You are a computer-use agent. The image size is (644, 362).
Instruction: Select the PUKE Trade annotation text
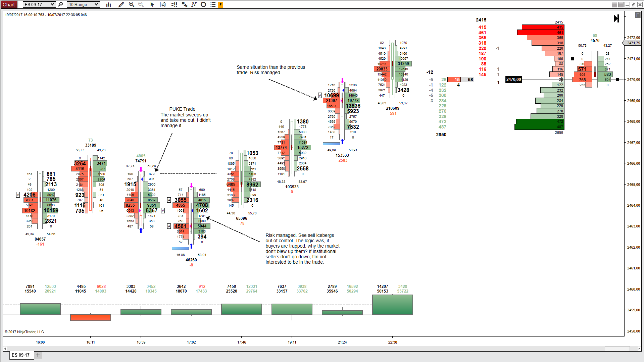[185, 117]
